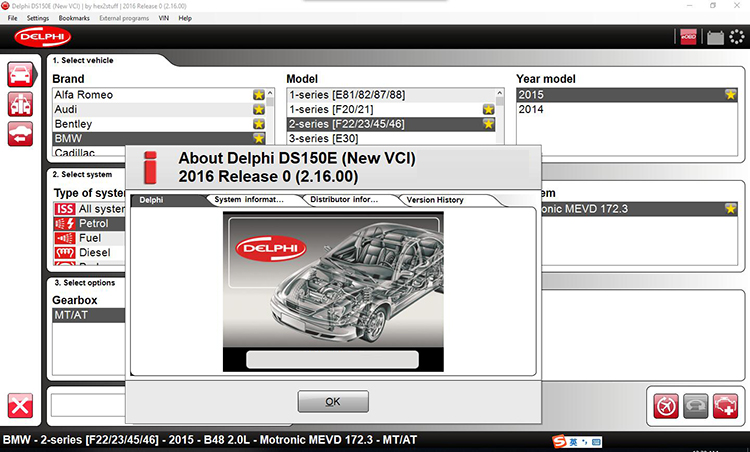This screenshot has height=452, width=750.
Task: Toggle favorite star for Motronic MEVD 172.3
Action: coord(731,209)
